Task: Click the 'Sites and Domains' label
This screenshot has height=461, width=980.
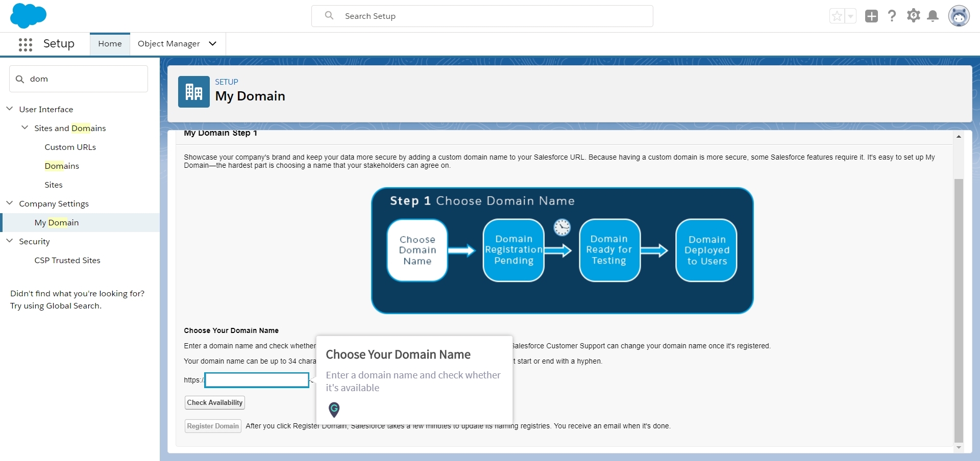Action: tap(70, 128)
